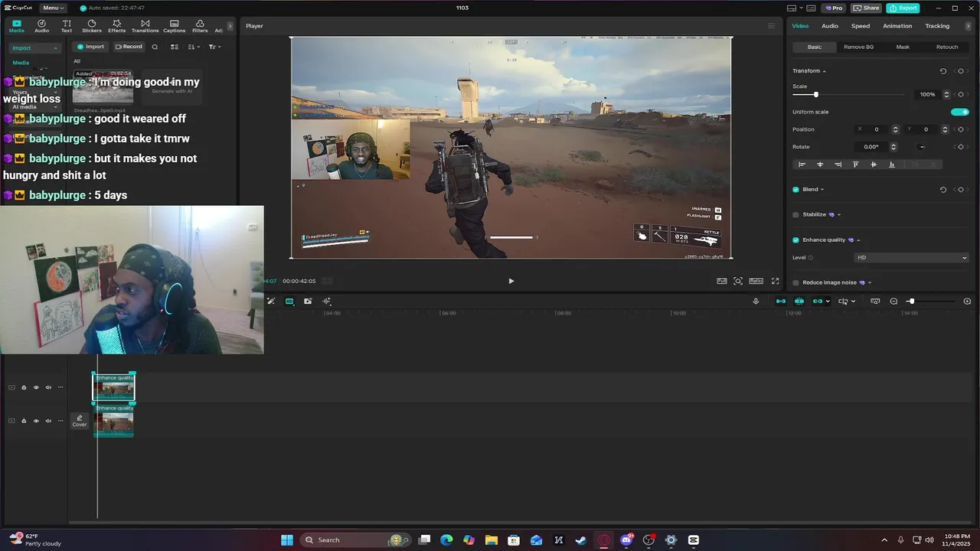Collapse the Transform section

824,71
